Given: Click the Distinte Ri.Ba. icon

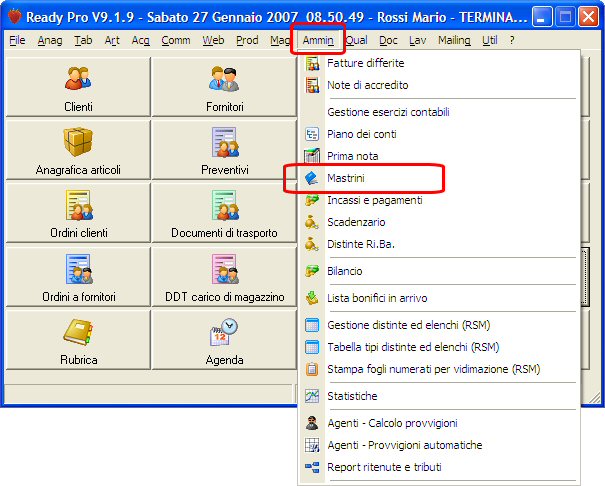Looking at the screenshot, I should 312,244.
